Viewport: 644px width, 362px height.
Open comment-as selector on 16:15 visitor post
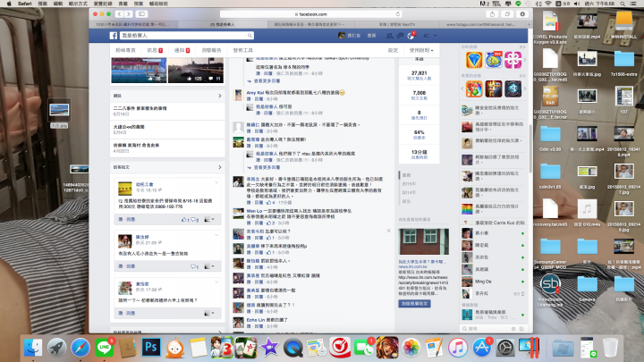[x=209, y=219]
